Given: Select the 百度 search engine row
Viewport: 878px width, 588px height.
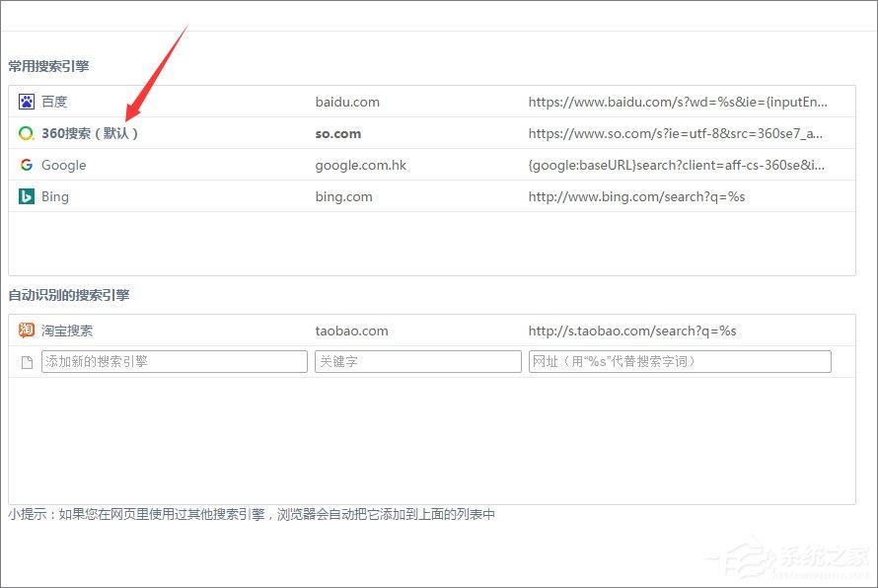Looking at the screenshot, I should (432, 102).
